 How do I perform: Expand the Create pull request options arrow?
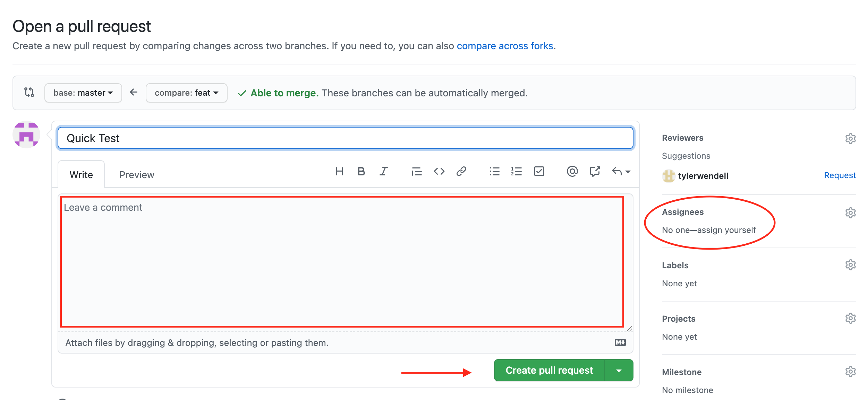(x=619, y=371)
